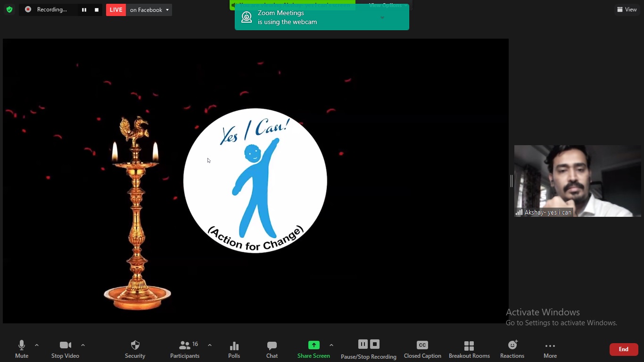Expand share options arrow beside Share Screen
Image resolution: width=644 pixels, height=362 pixels.
331,345
